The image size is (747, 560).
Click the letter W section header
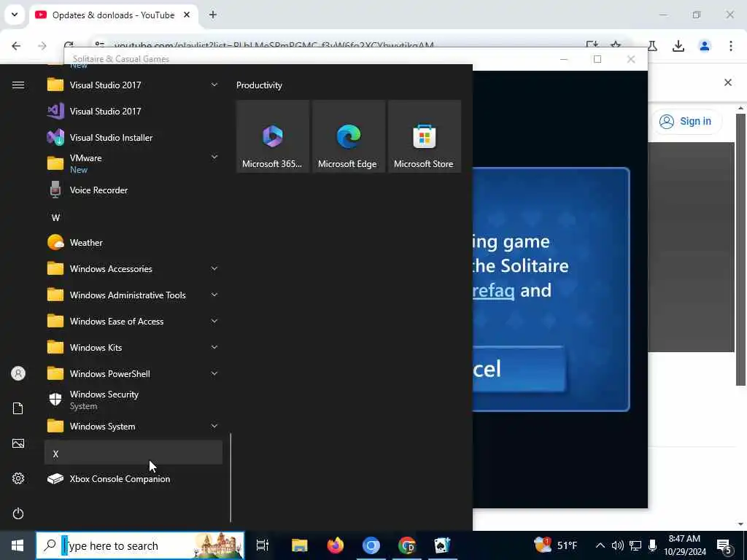pyautogui.click(x=133, y=217)
